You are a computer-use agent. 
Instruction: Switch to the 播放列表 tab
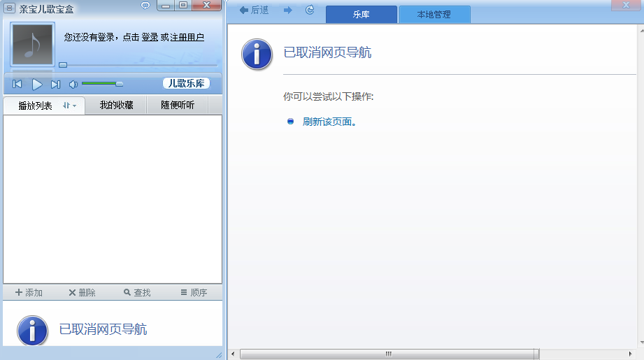(x=36, y=106)
